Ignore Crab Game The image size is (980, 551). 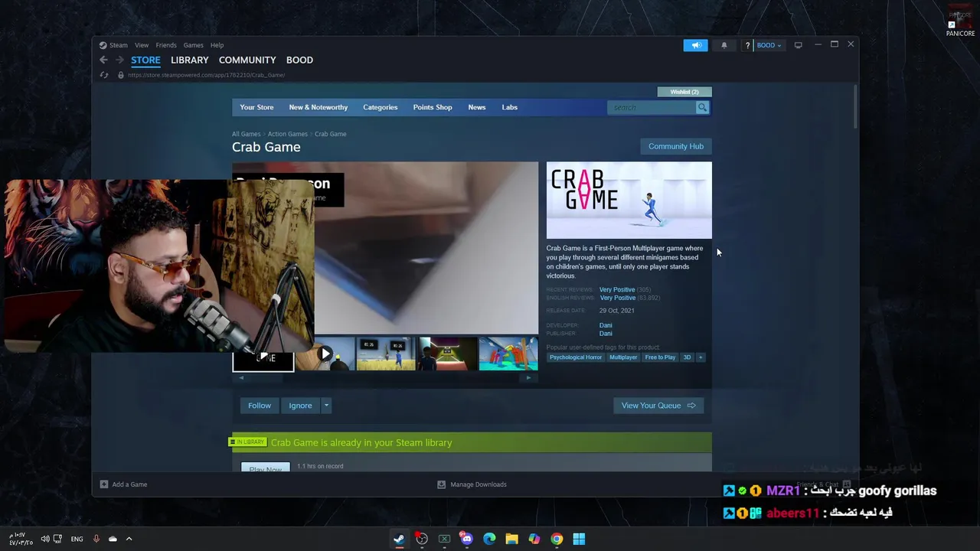tap(300, 406)
